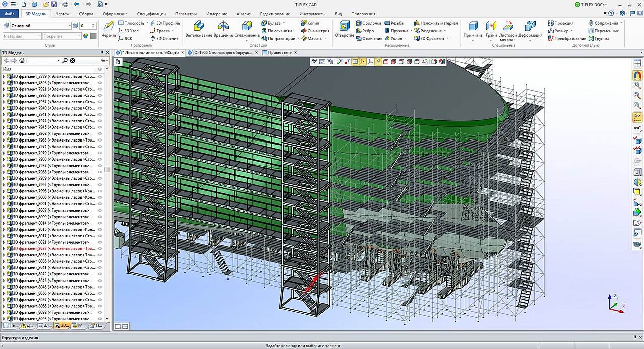The height and width of the screenshot is (349, 644).
Task: Open the Файл menu
Action: pos(10,14)
